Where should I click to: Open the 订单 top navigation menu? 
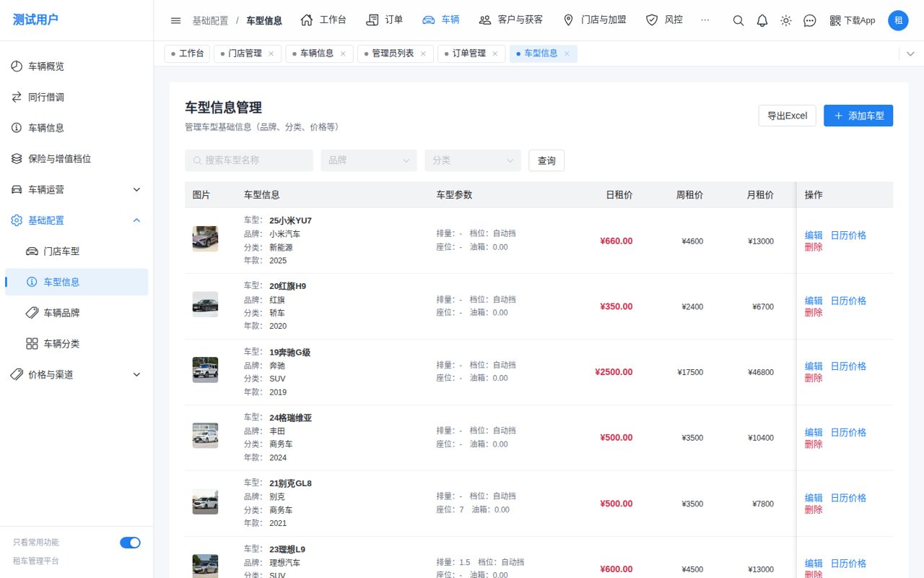385,20
